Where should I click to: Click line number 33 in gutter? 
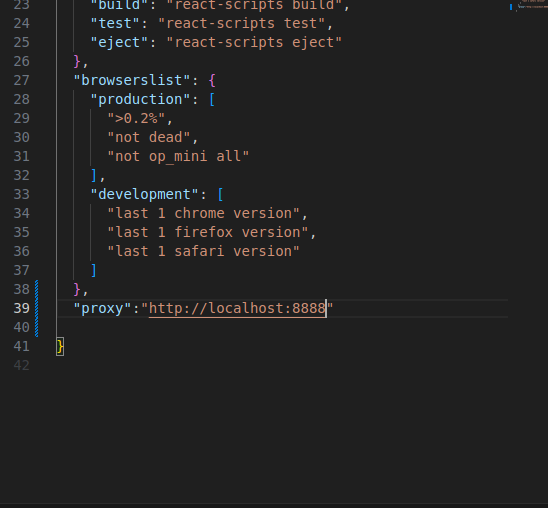[x=22, y=194]
